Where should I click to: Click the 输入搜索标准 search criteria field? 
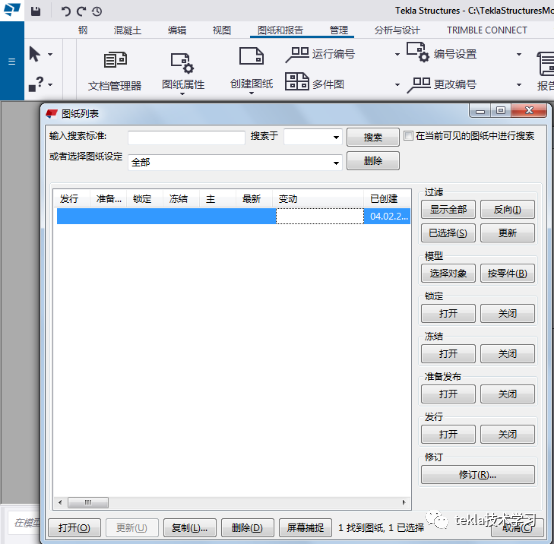click(187, 137)
